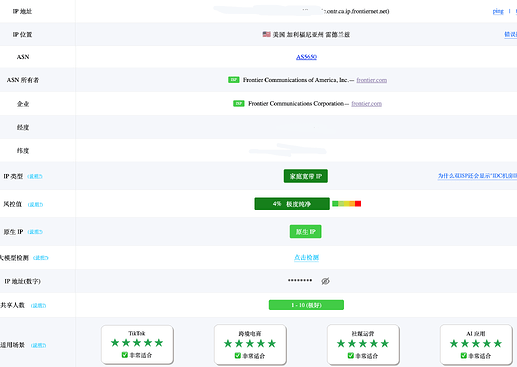Image resolution: width=517 pixels, height=367 pixels.
Task: Click the 经度 row label
Action: (23, 127)
